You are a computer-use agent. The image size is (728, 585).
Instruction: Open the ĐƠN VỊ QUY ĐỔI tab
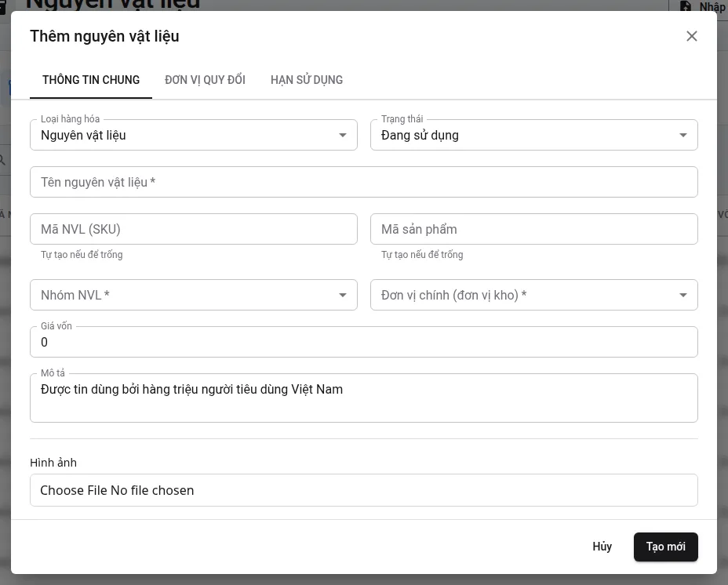[x=205, y=80]
